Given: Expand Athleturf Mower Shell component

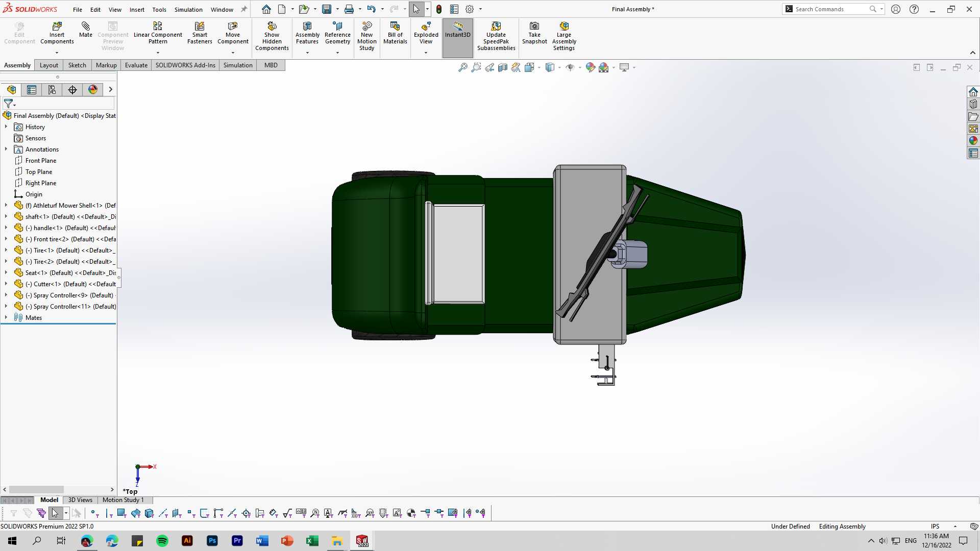Looking at the screenshot, I should tap(6, 205).
